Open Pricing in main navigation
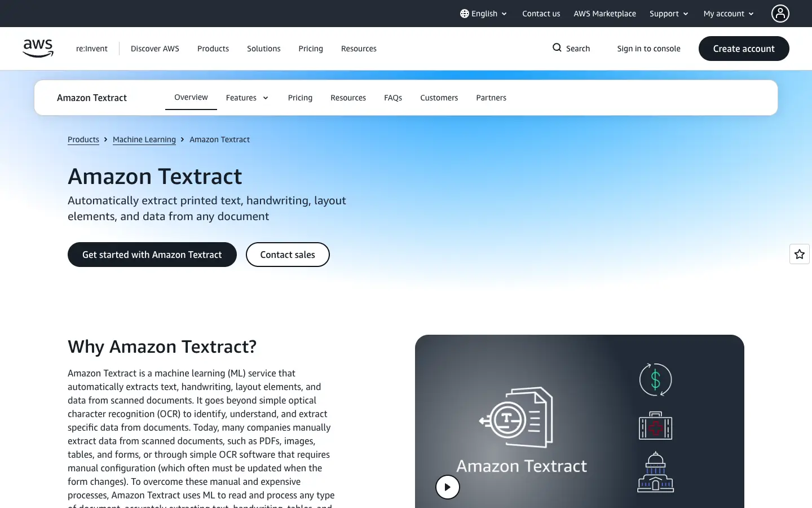Viewport: 812px width, 508px height. click(311, 49)
